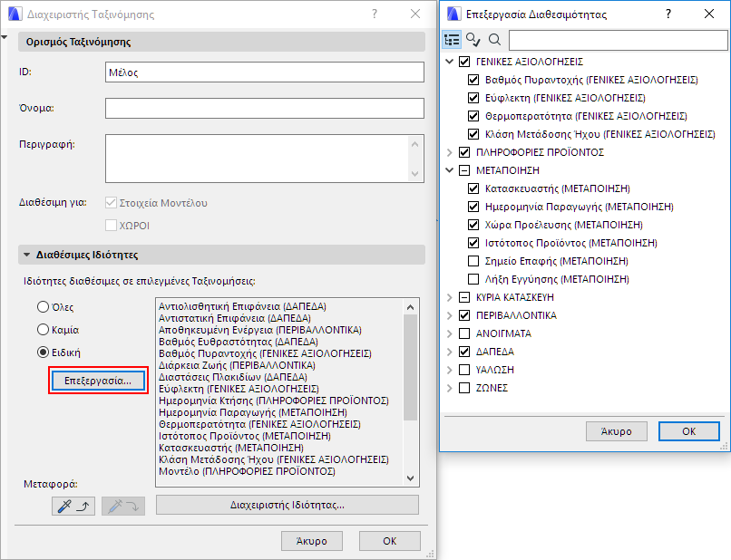Collapse the ΜΕΤΑΠΟΙΗΣΗ group
Image resolution: width=731 pixels, height=560 pixels.
click(x=450, y=170)
